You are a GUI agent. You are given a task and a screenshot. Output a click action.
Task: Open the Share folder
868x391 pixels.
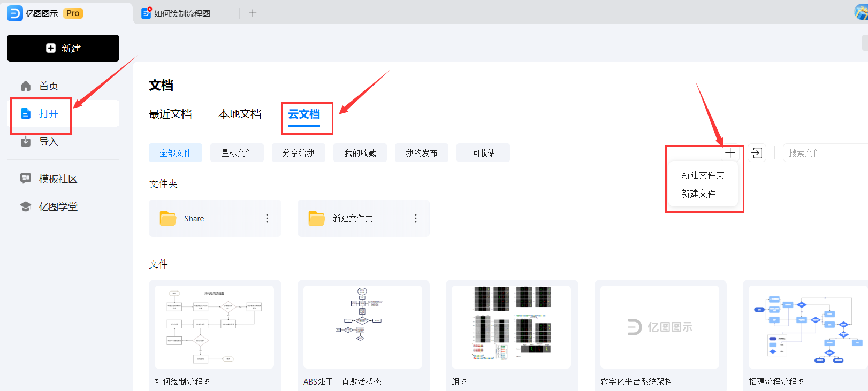tap(194, 218)
